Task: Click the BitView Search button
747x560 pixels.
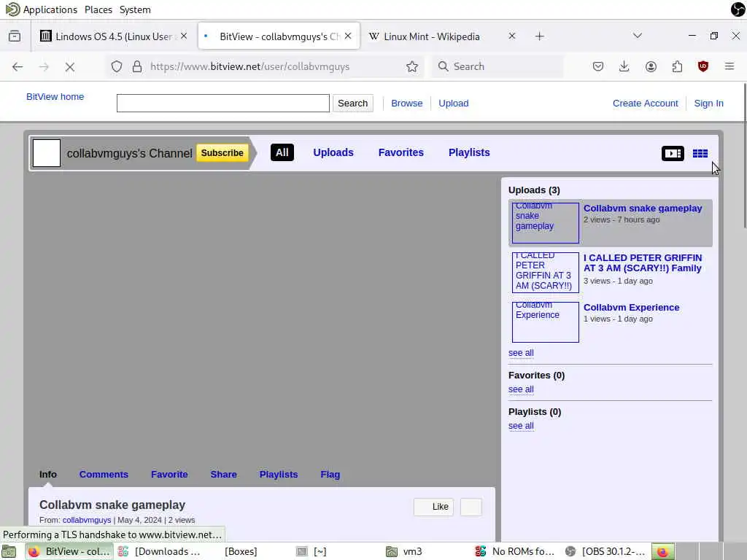Action: (x=352, y=104)
